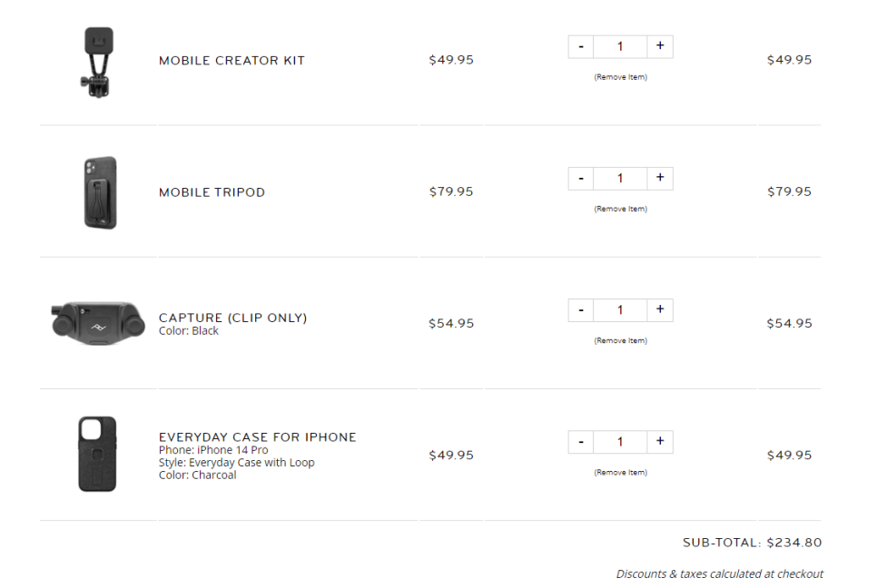
Task: Open the Everyday Case for iPhone title
Action: [257, 437]
